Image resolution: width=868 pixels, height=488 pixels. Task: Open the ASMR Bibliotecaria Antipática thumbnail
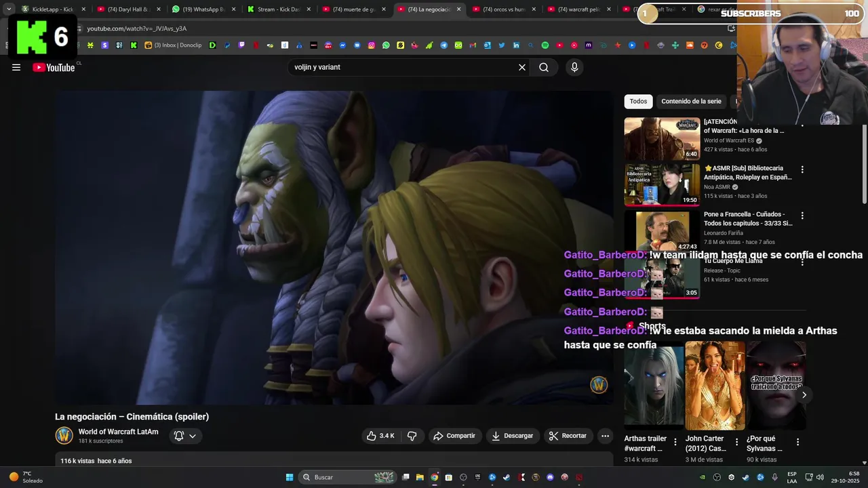(x=662, y=185)
